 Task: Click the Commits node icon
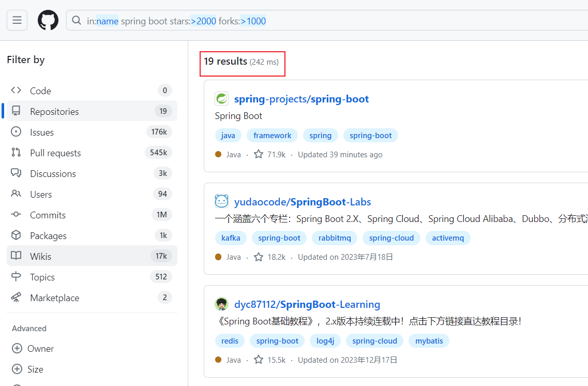tap(16, 215)
